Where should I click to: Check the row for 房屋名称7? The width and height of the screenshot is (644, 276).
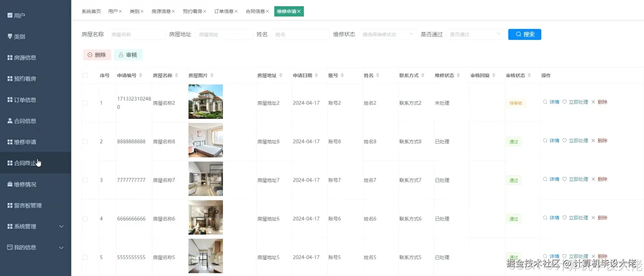(x=85, y=180)
